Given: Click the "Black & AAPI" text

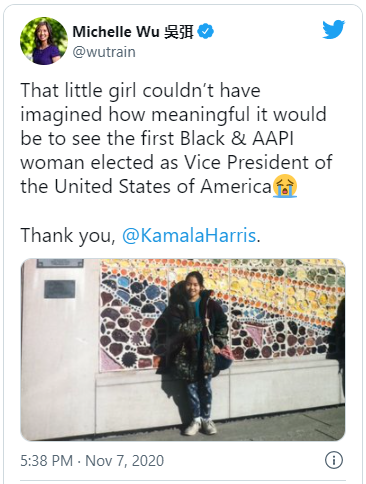Looking at the screenshot, I should [237, 138].
